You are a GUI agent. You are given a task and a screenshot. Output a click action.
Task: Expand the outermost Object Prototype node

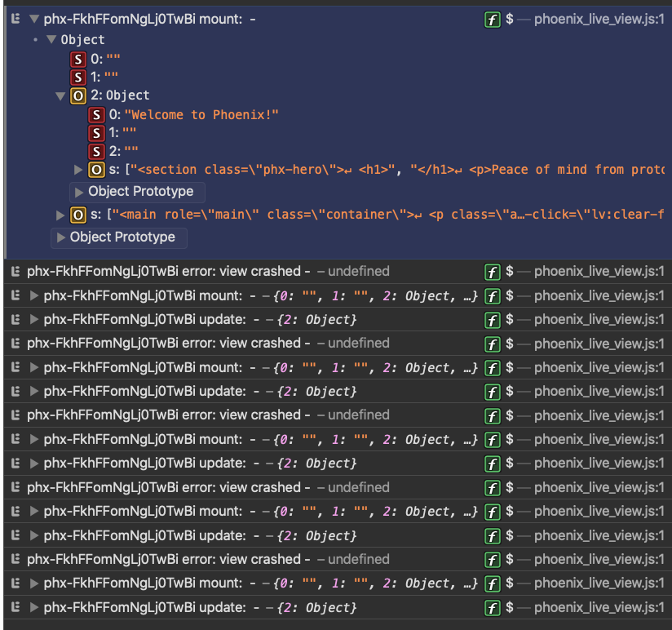click(61, 237)
